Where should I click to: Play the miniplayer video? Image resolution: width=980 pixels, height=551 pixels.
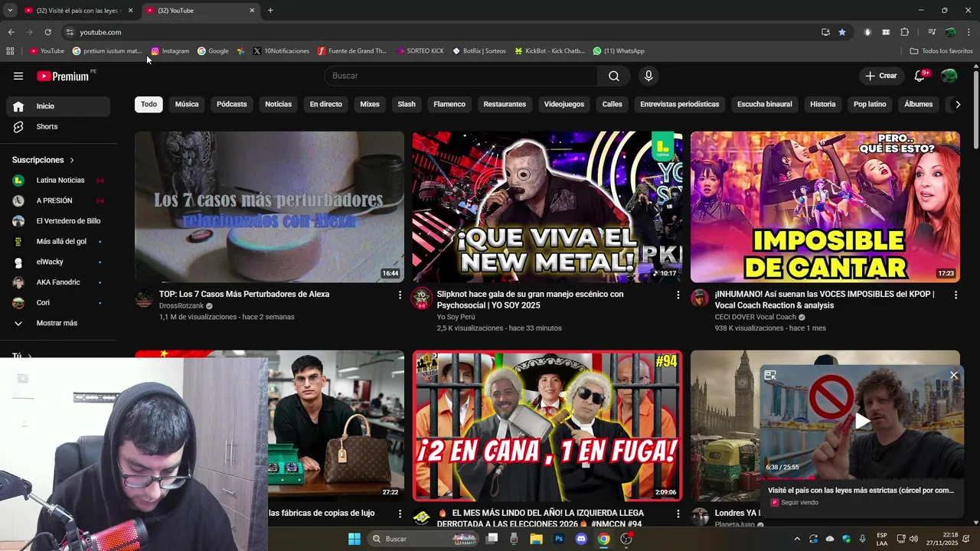[862, 421]
